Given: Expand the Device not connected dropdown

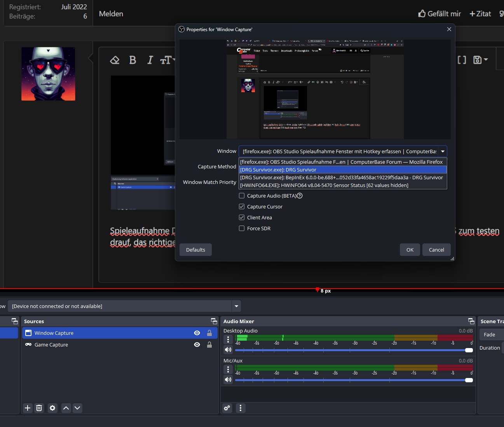Looking at the screenshot, I should click(236, 306).
